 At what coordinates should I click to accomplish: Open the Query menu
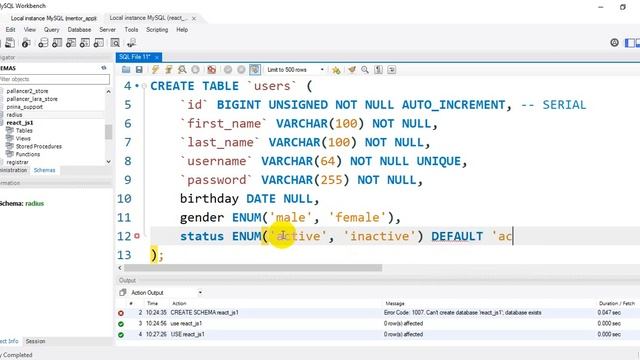click(51, 30)
